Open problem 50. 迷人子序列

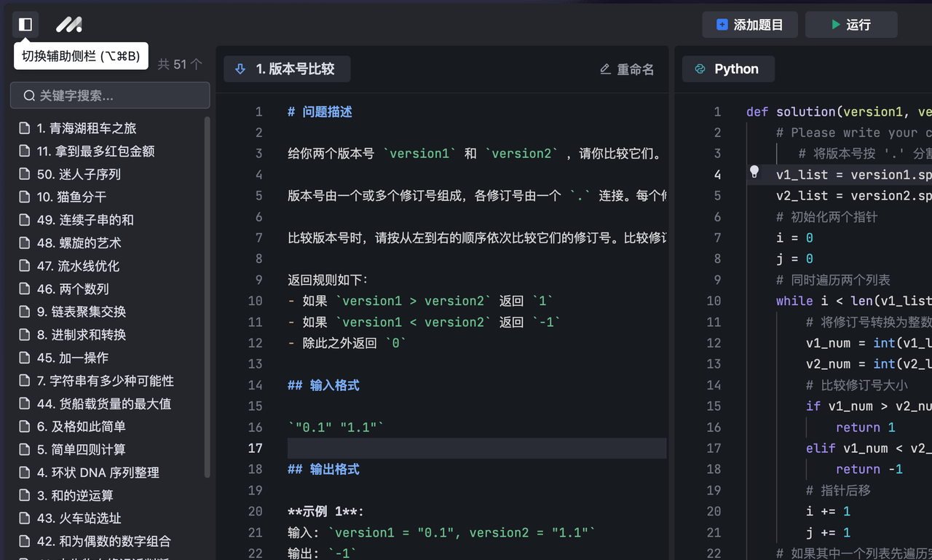[x=79, y=174]
